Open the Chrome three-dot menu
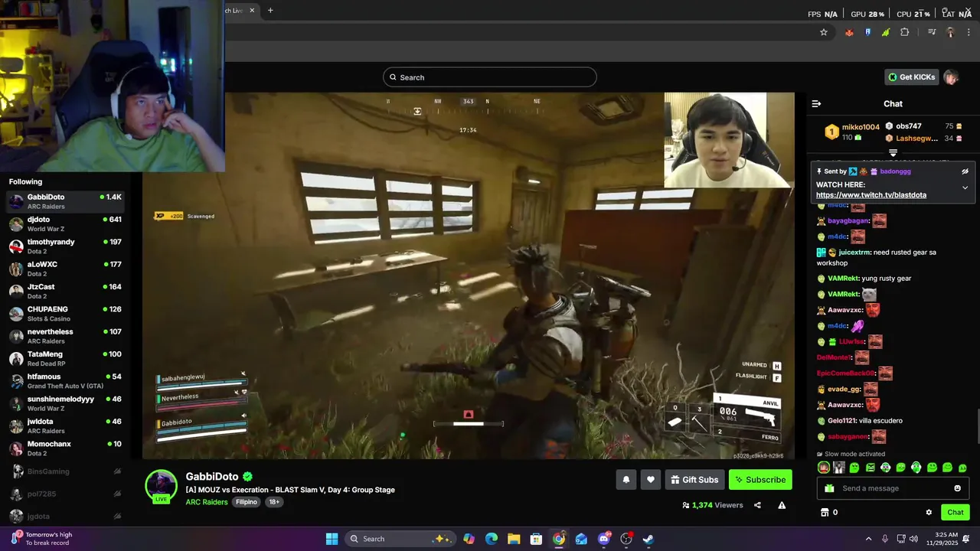Viewport: 980px width, 551px height. 968,32
